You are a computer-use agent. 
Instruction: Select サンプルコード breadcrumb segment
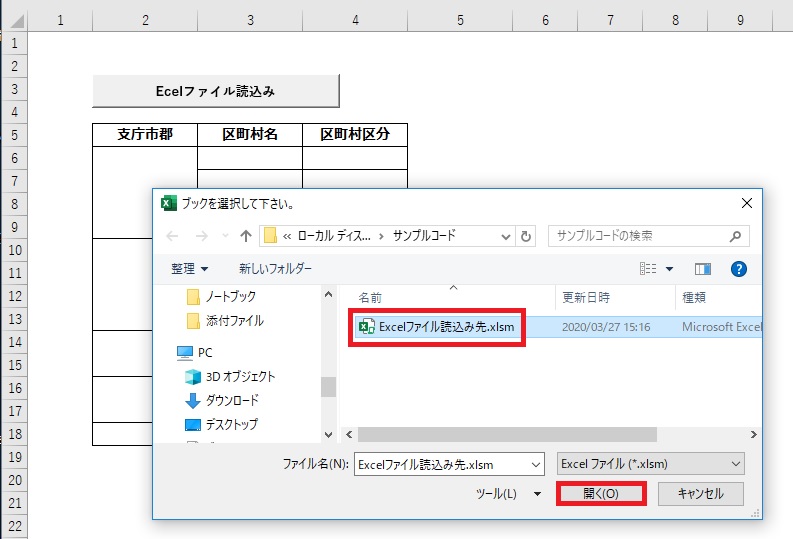pos(424,236)
